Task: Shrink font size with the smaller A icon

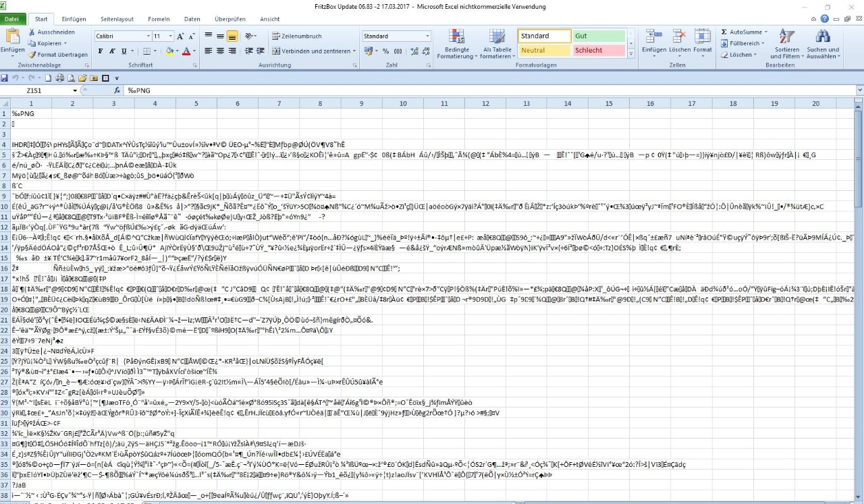Action: [x=192, y=36]
